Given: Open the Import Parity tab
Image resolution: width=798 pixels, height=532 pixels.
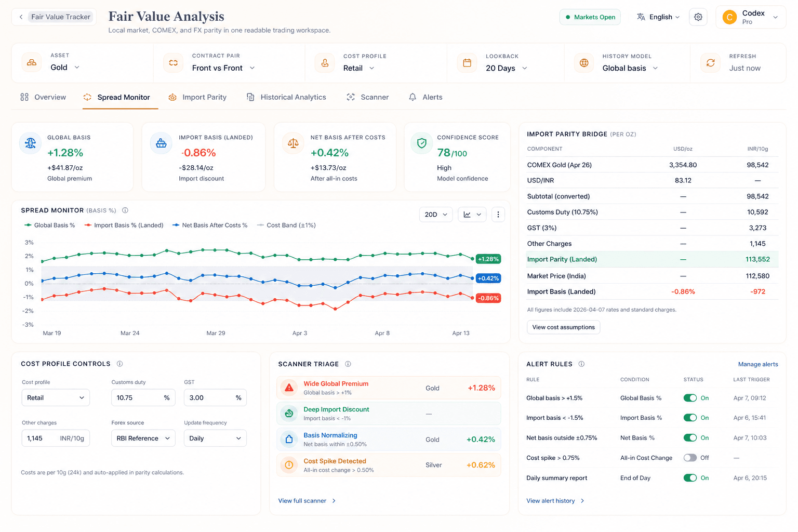Looking at the screenshot, I should tap(197, 97).
